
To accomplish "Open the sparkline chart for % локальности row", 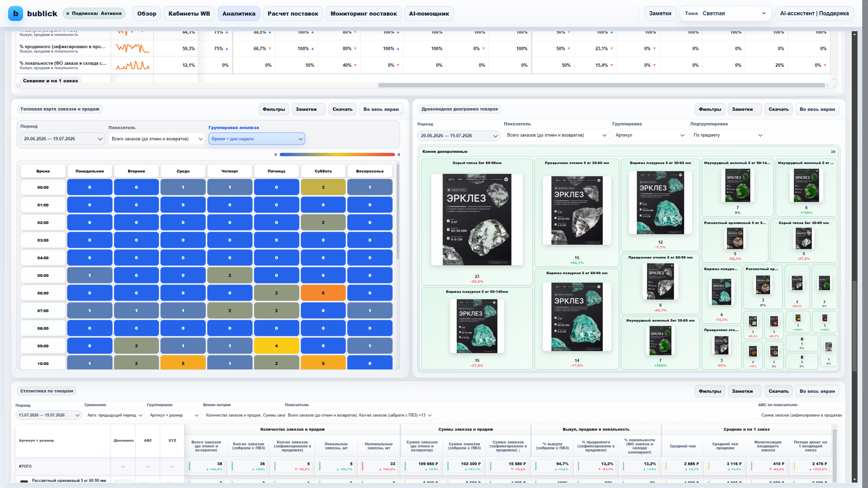I will click(132, 65).
